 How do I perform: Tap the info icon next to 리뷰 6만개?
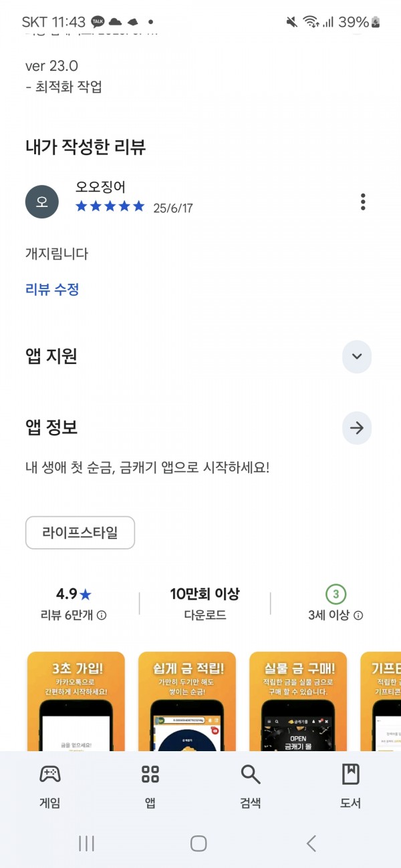pos(102,616)
